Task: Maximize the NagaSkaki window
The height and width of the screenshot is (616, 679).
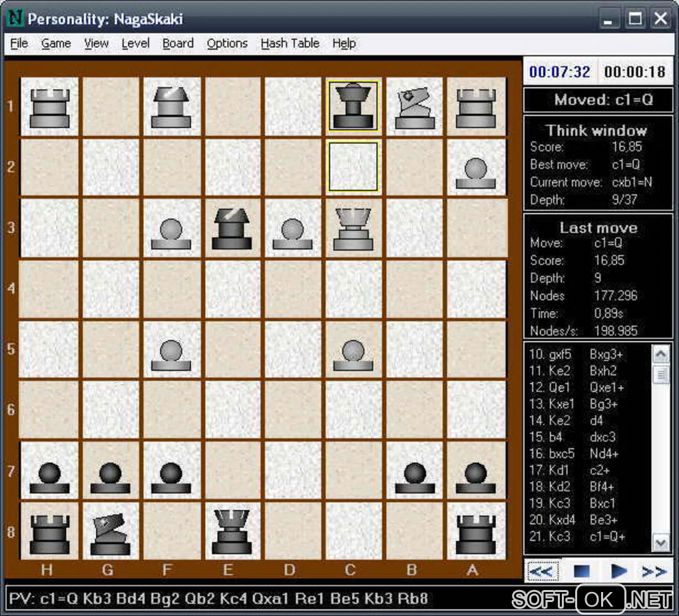Action: pyautogui.click(x=635, y=19)
